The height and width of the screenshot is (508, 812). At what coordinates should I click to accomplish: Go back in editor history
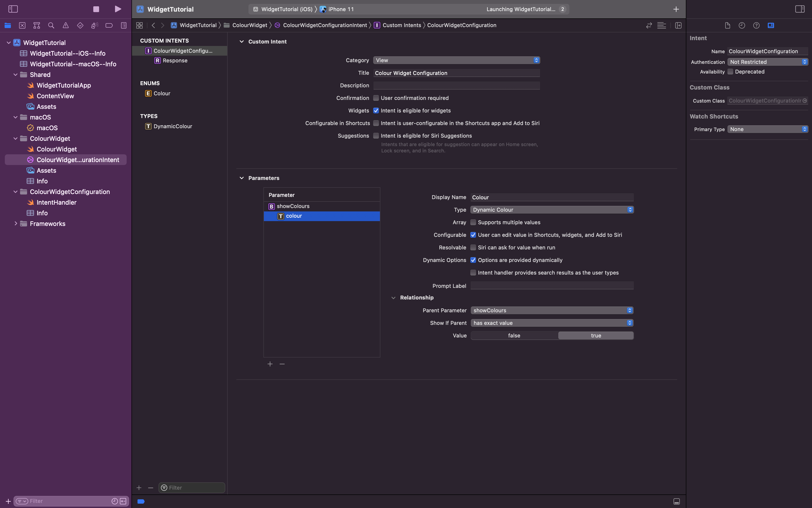[153, 25]
